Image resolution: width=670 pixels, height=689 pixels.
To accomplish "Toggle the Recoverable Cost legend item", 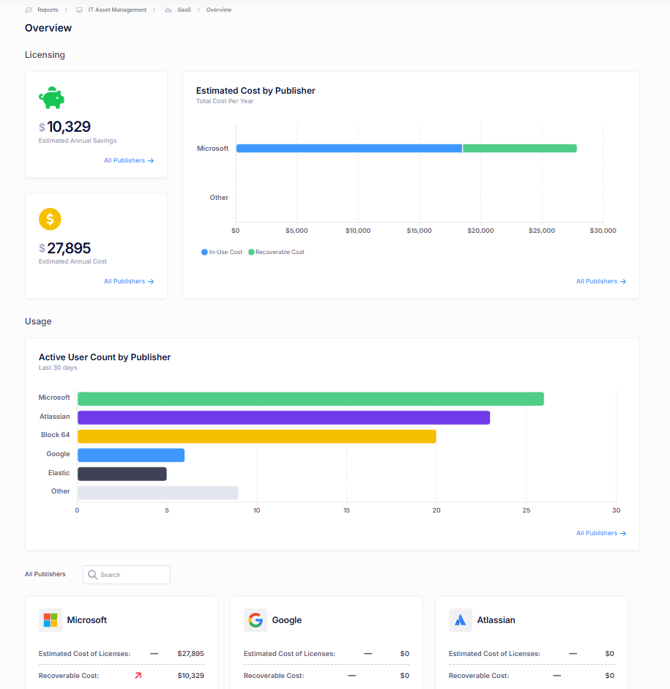I will (x=277, y=252).
